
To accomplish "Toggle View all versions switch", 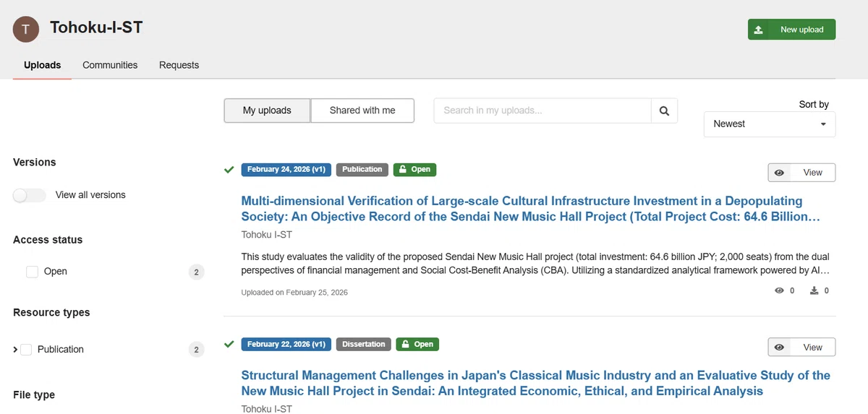I will click(30, 195).
